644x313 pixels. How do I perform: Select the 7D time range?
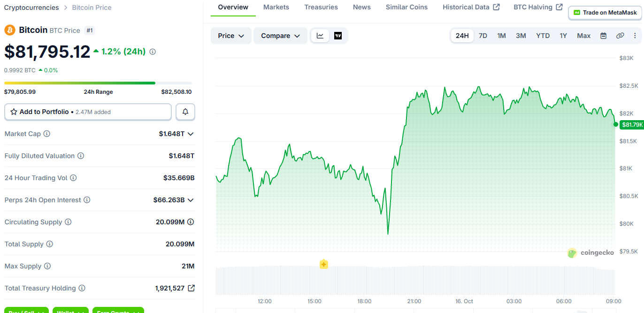coord(483,36)
